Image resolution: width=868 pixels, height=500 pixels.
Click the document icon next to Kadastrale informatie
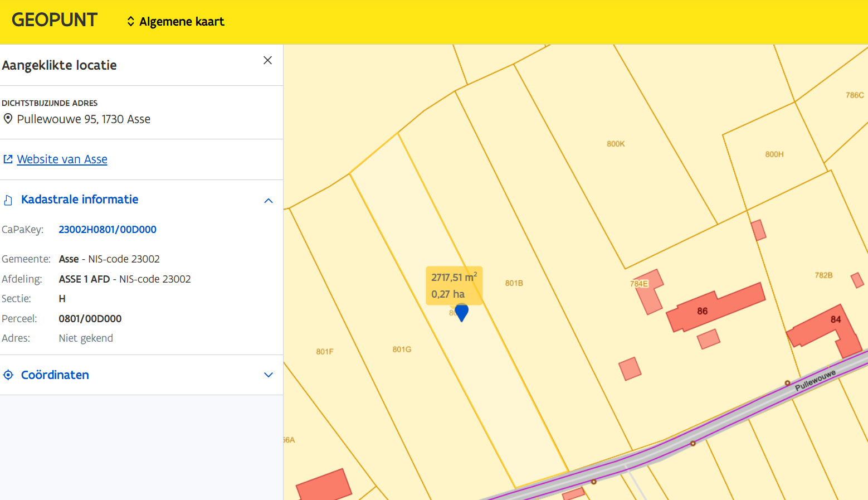point(8,200)
